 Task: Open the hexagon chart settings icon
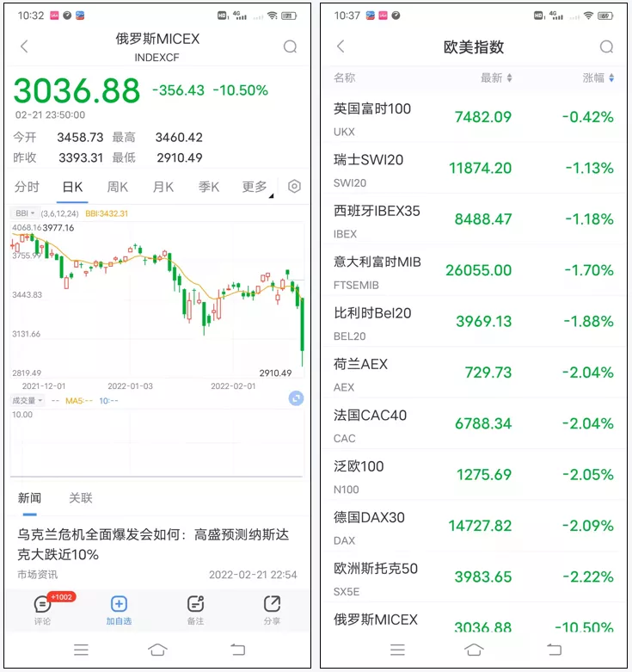294,187
